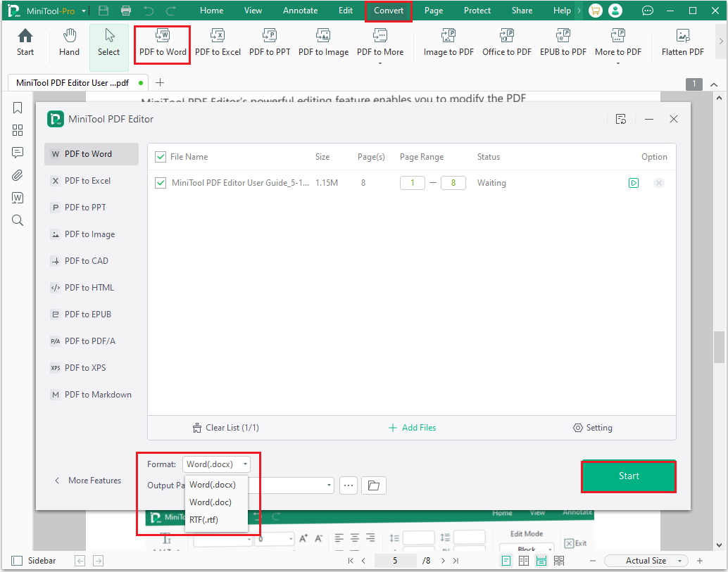Viewport: 728px width, 572px height.
Task: Switch to single page view mode
Action: (x=506, y=561)
